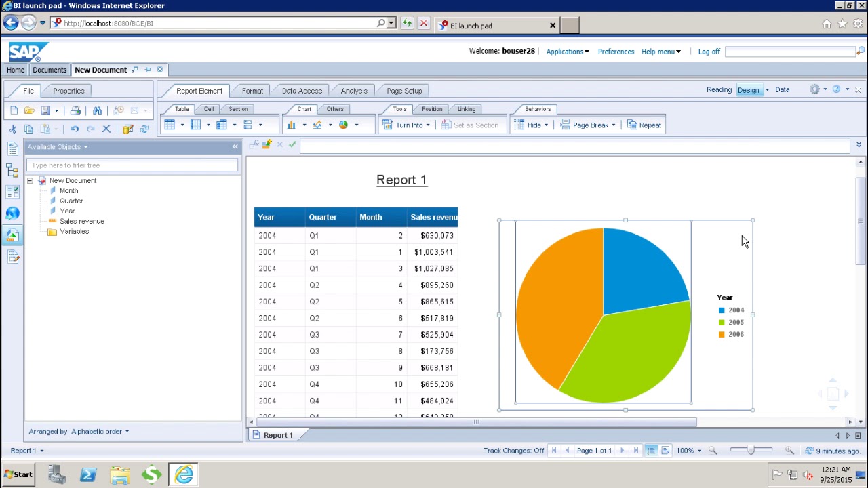Adjust the zoom slider handle
Screen dimensions: 868x488
[751, 451]
